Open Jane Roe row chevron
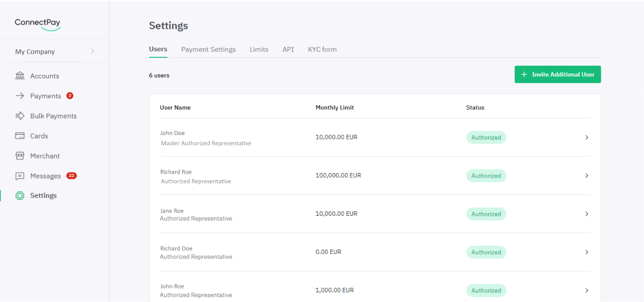The height and width of the screenshot is (302, 644). [x=587, y=214]
